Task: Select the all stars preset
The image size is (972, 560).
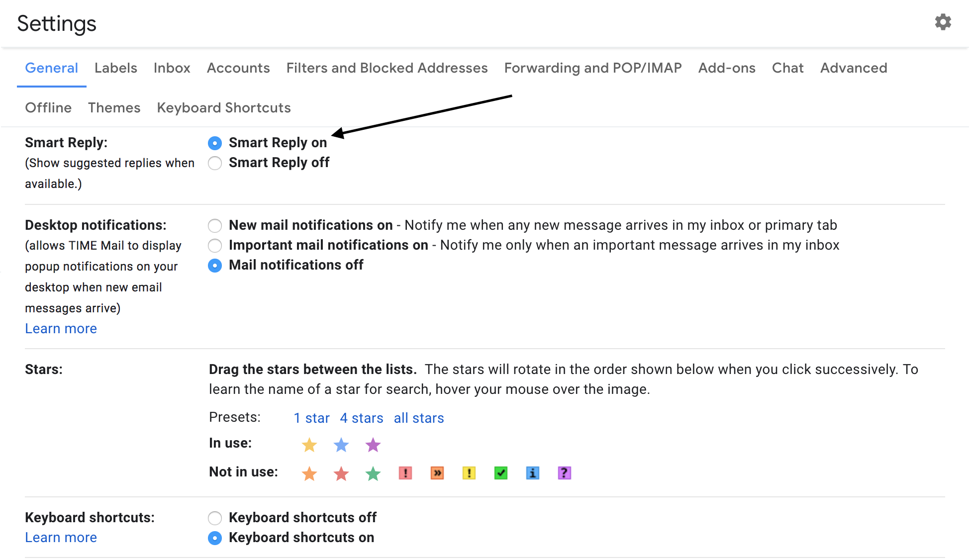Action: (418, 418)
